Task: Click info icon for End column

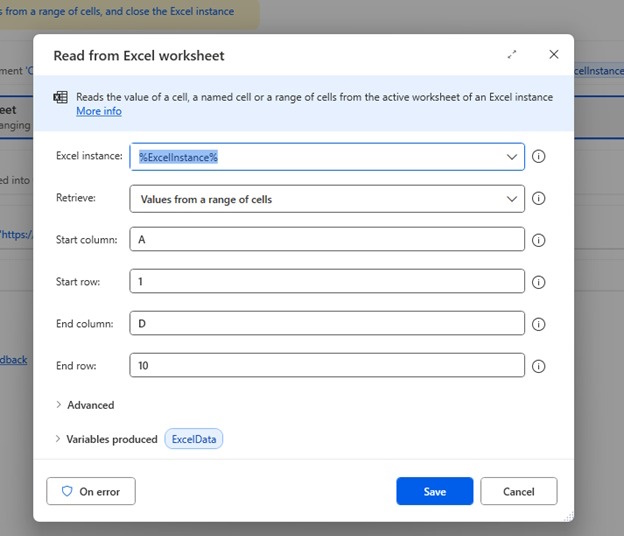Action: click(x=538, y=324)
